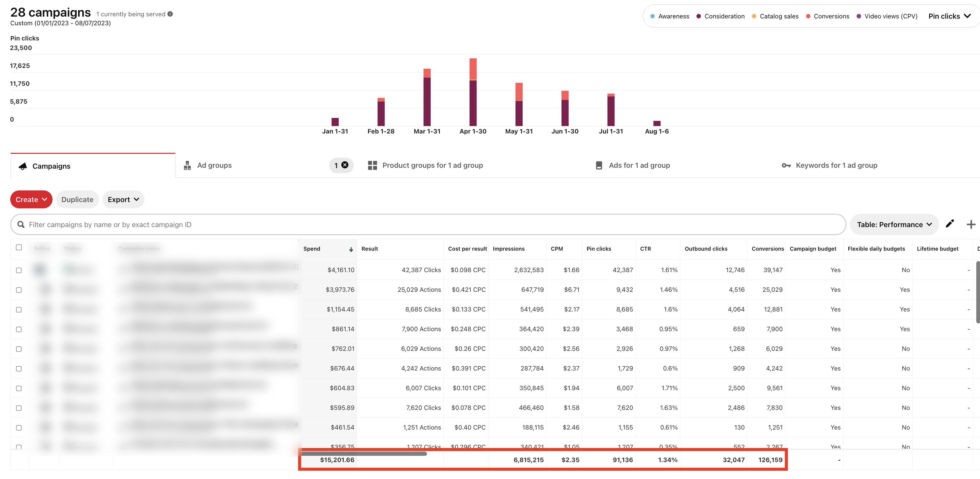This screenshot has height=479, width=980.
Task: Click the plus icon next to Table Performance
Action: click(971, 225)
